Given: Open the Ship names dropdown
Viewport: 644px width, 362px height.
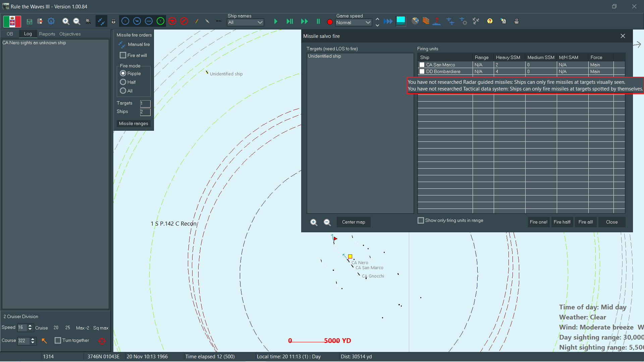Looking at the screenshot, I should (246, 22).
